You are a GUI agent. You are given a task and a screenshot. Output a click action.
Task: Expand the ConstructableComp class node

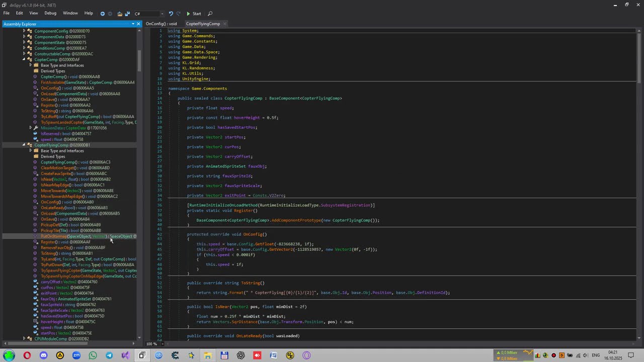pyautogui.click(x=24, y=54)
